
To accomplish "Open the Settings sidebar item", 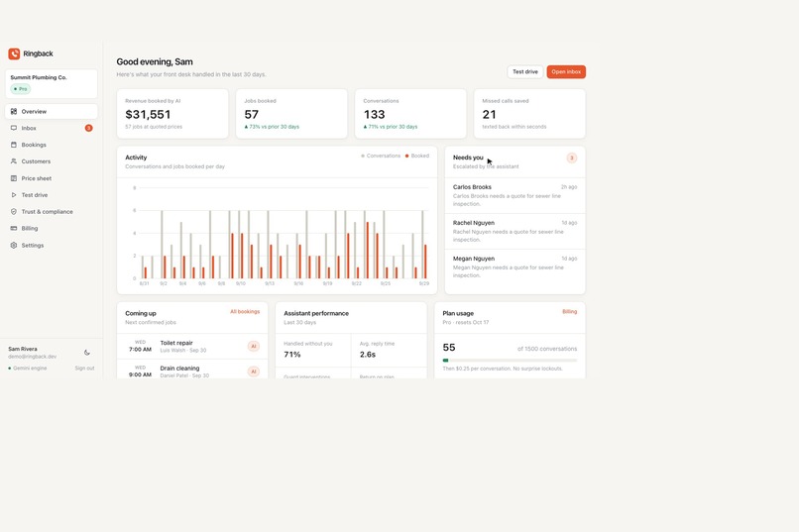I will tap(52, 246).
